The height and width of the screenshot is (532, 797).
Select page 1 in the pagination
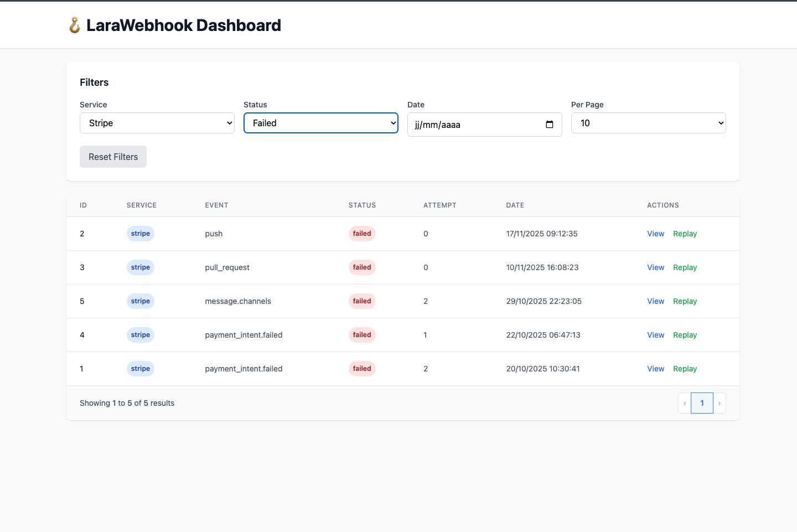pyautogui.click(x=702, y=403)
